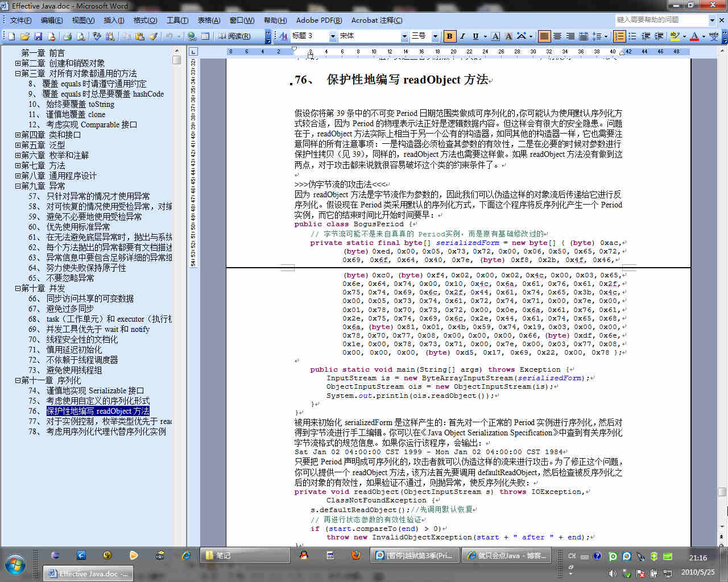Click the document vertical scrollbar thumb

pos(722,492)
